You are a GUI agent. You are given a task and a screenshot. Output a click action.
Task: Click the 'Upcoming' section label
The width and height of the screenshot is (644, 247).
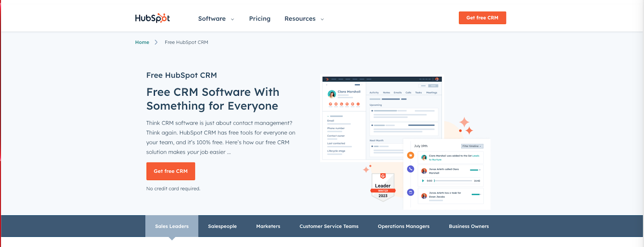point(376,105)
